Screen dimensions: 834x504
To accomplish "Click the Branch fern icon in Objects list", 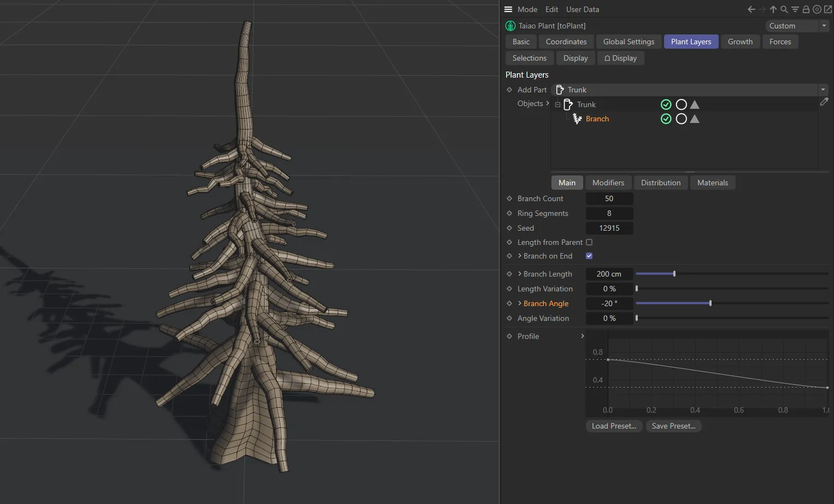I will tap(577, 119).
